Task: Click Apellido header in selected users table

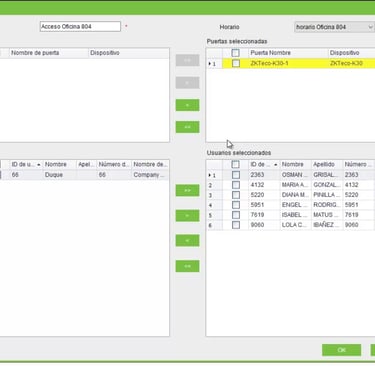Action: pos(327,164)
